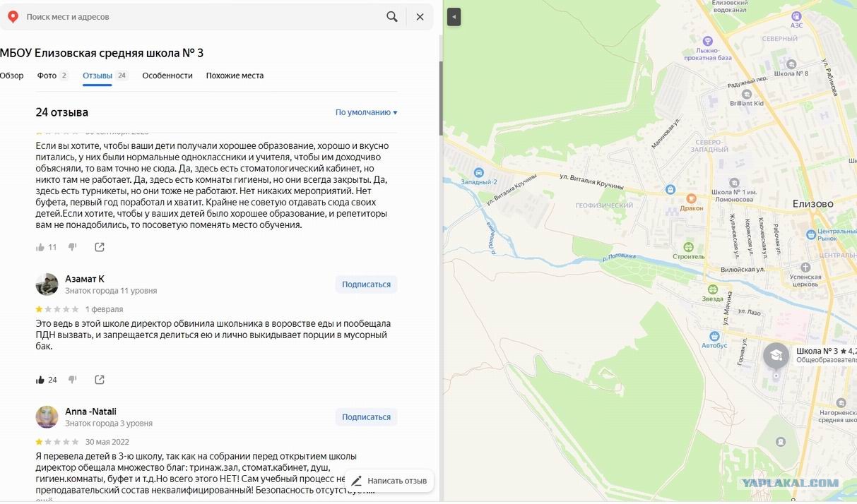Viewport: 857px width, 504px height.
Task: Click the shopping marker left of Дракон
Action: tap(670, 189)
